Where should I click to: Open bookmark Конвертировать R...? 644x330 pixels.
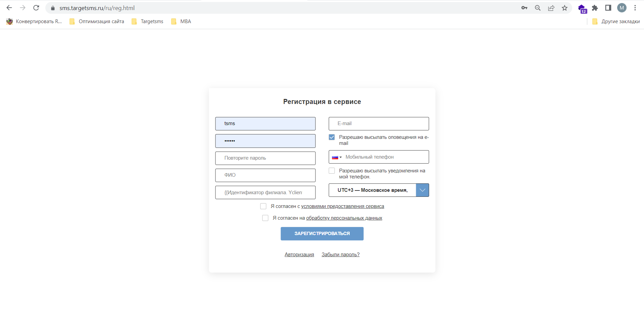coord(34,21)
